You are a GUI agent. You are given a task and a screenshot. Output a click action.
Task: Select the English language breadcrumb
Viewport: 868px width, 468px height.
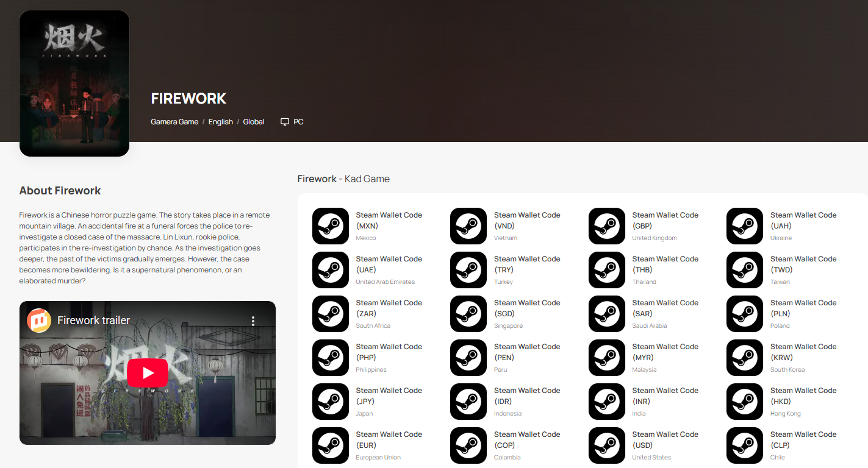220,122
